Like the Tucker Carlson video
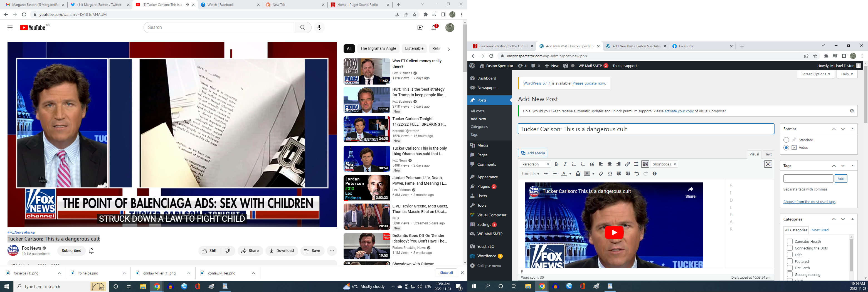Viewport: 868px width, 292px height. pos(209,251)
